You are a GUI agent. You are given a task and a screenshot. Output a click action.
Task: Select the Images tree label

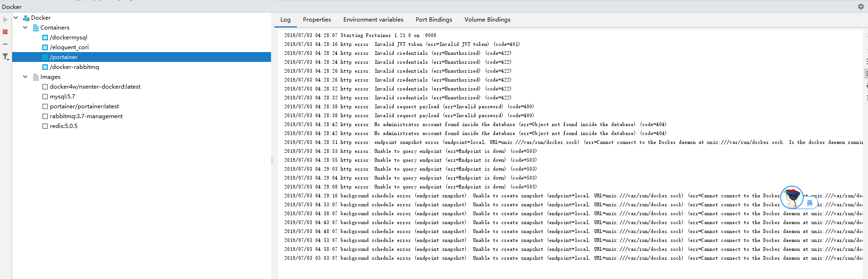[x=50, y=77]
